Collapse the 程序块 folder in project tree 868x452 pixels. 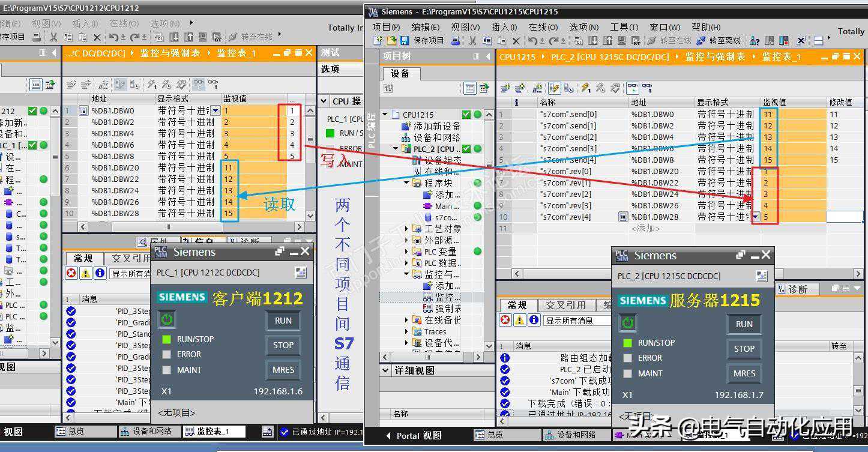tap(406, 183)
